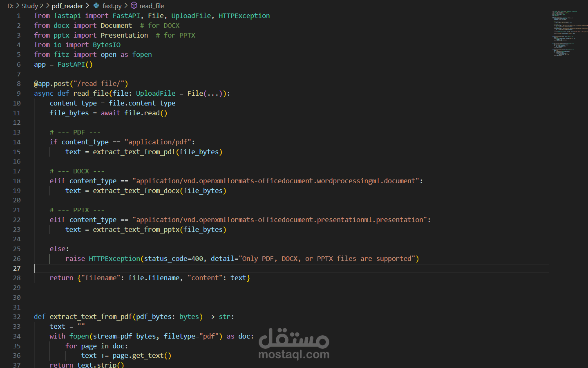Click FastAPI in the fastapi import line

(x=126, y=16)
